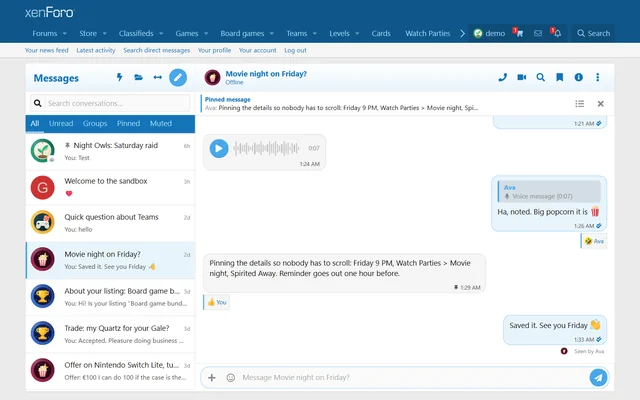Open the demo user account menu

pyautogui.click(x=489, y=33)
